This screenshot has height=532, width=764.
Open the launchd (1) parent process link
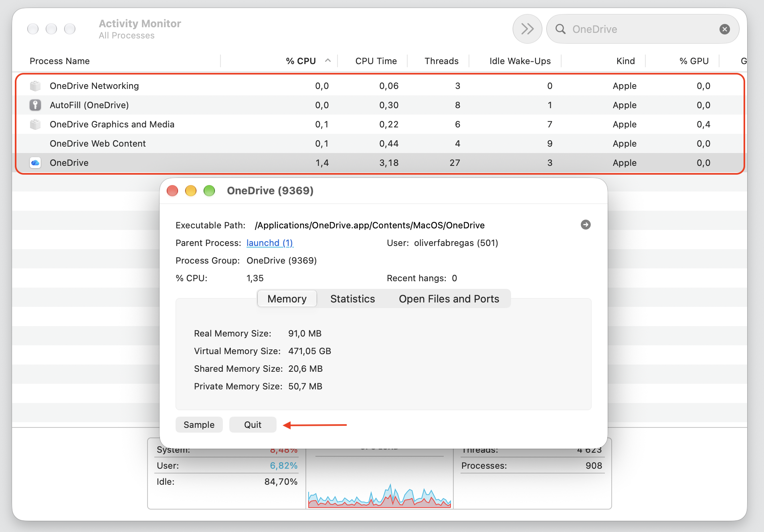pyautogui.click(x=269, y=243)
